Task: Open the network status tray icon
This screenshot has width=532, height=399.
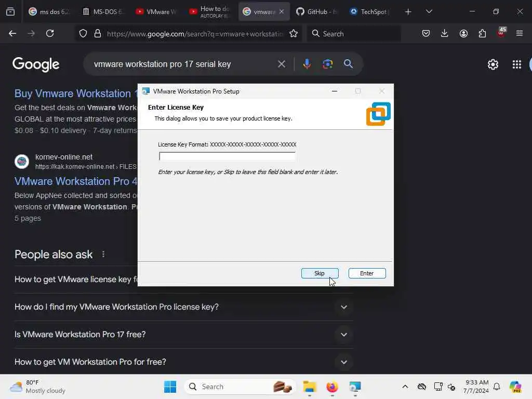Action: point(438,387)
